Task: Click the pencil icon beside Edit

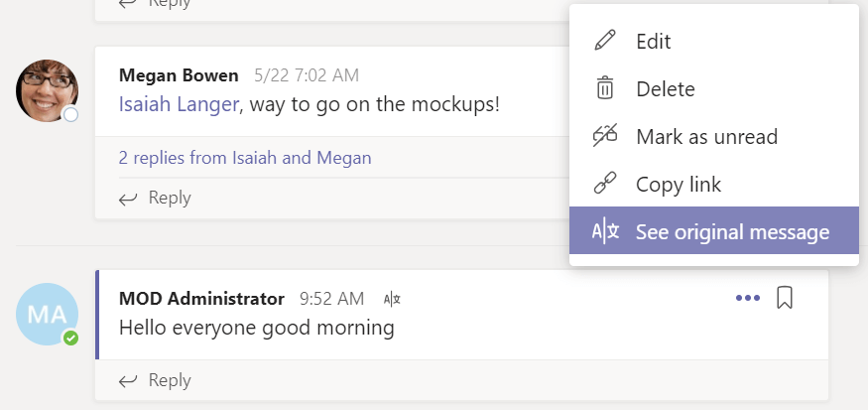Action: point(604,42)
